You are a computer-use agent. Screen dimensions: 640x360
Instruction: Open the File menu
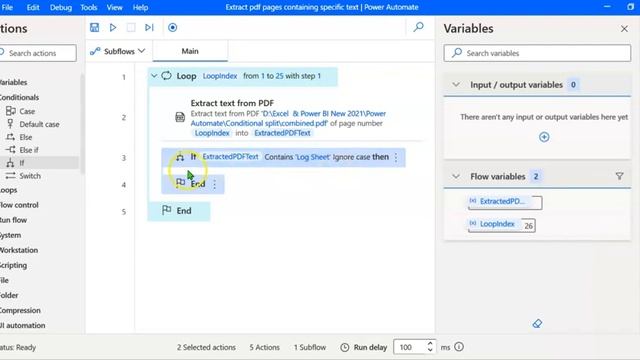point(7,7)
